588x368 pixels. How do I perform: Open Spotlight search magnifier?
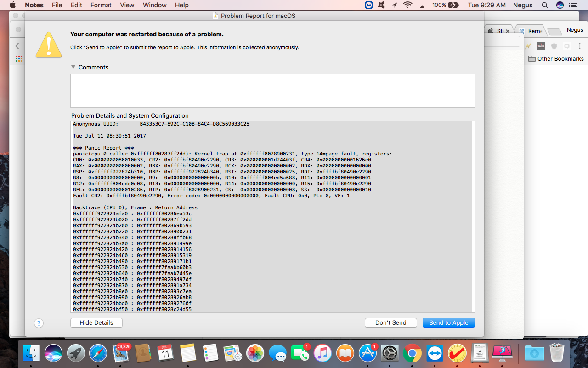[x=545, y=5]
